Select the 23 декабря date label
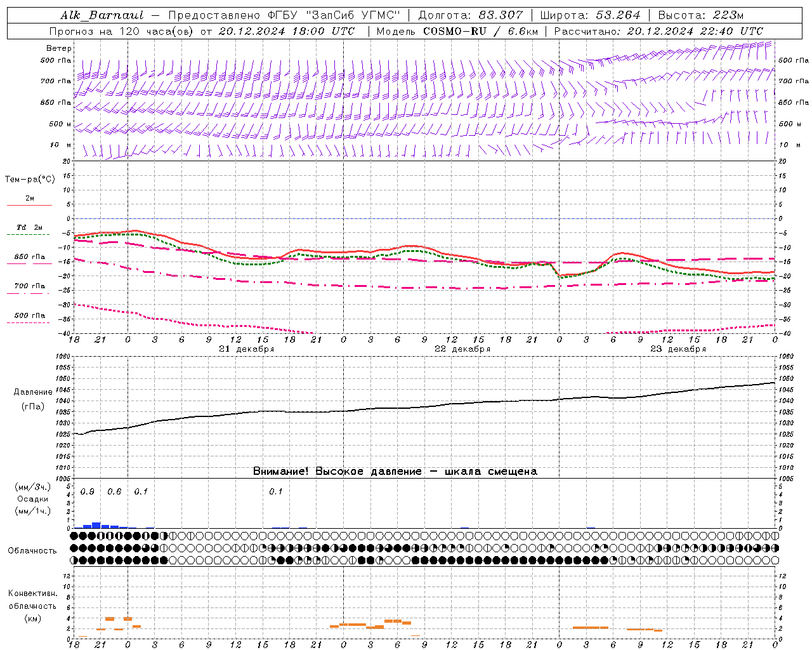Viewport: 812px width, 650px height. [x=678, y=349]
